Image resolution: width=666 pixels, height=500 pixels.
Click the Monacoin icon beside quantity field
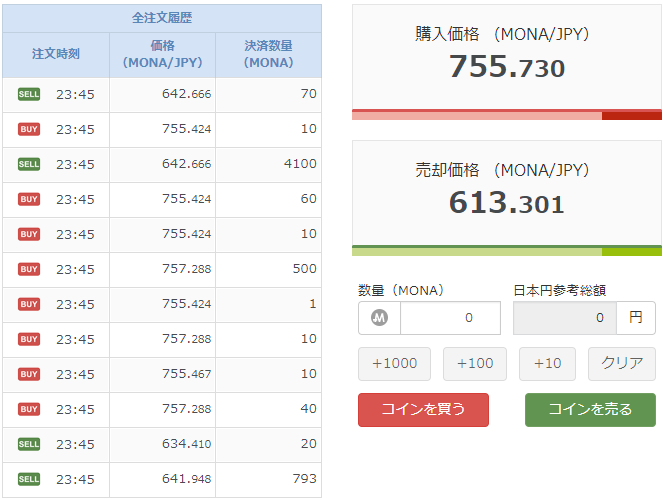379,318
